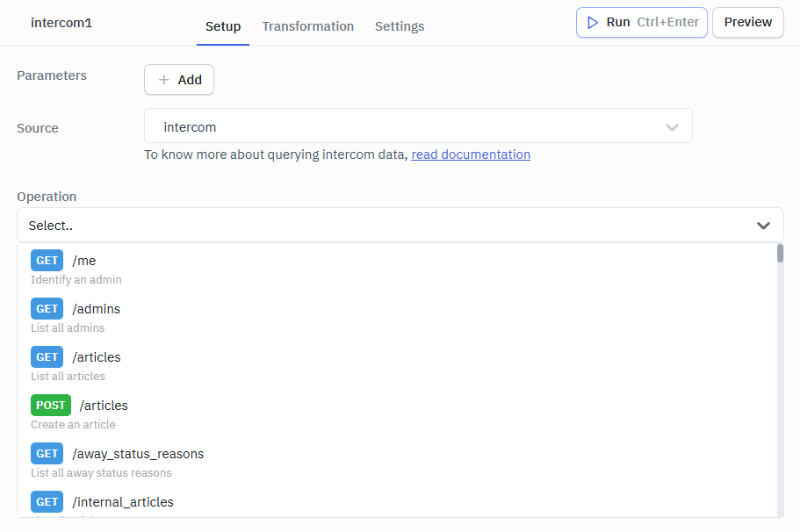
Task: Click the GET badge next to /admins
Action: (x=47, y=309)
